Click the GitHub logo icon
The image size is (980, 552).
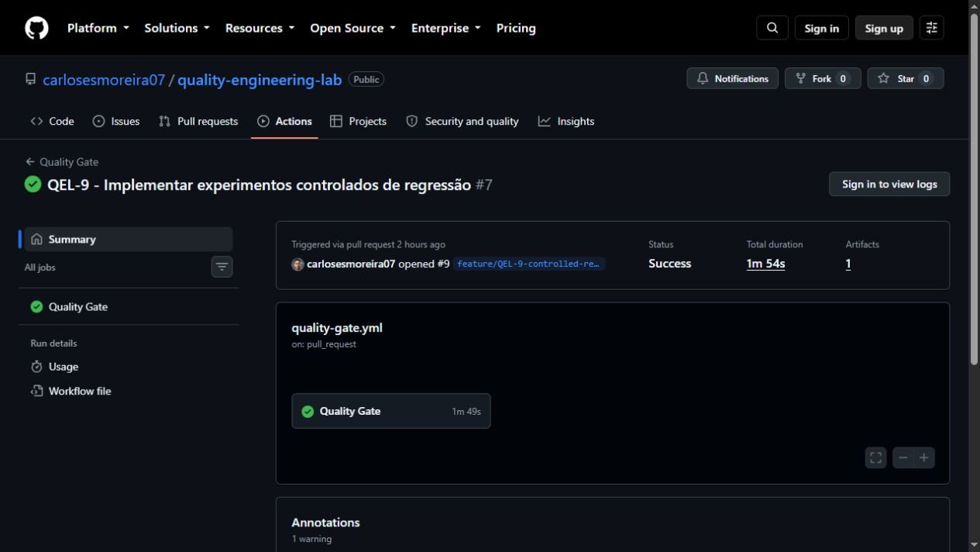click(36, 28)
